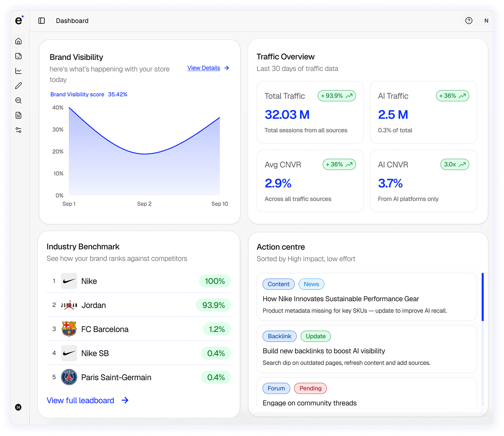Select the Backlink tag

(x=280, y=336)
